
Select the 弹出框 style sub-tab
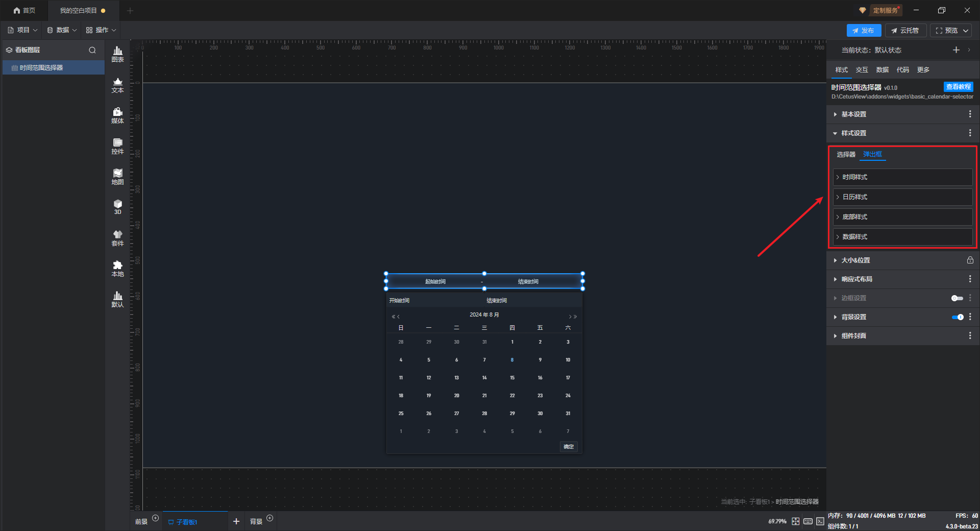pyautogui.click(x=872, y=154)
